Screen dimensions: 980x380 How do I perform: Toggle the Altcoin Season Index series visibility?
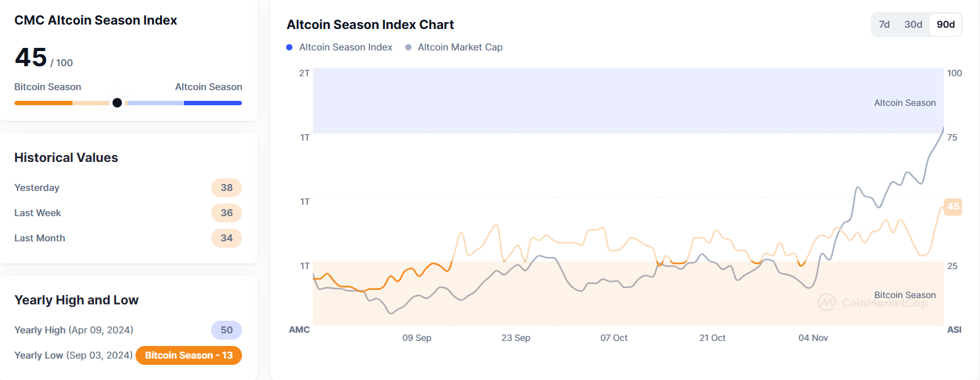(345, 47)
